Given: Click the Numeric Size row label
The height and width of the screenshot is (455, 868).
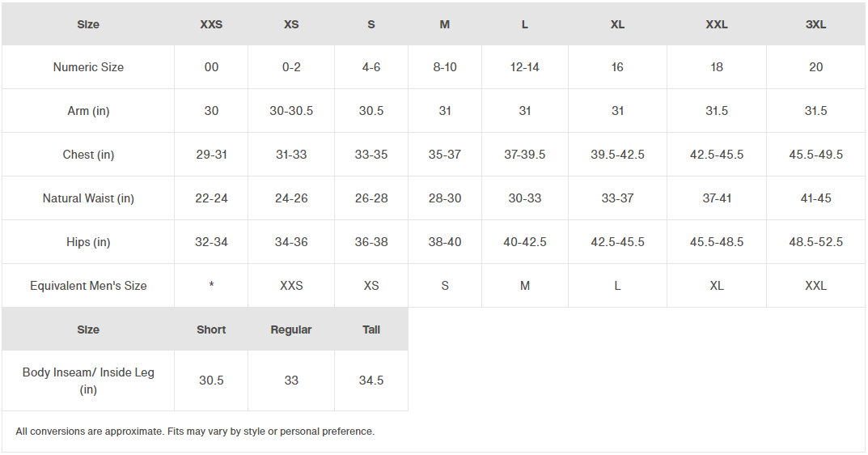Looking at the screenshot, I should (88, 67).
